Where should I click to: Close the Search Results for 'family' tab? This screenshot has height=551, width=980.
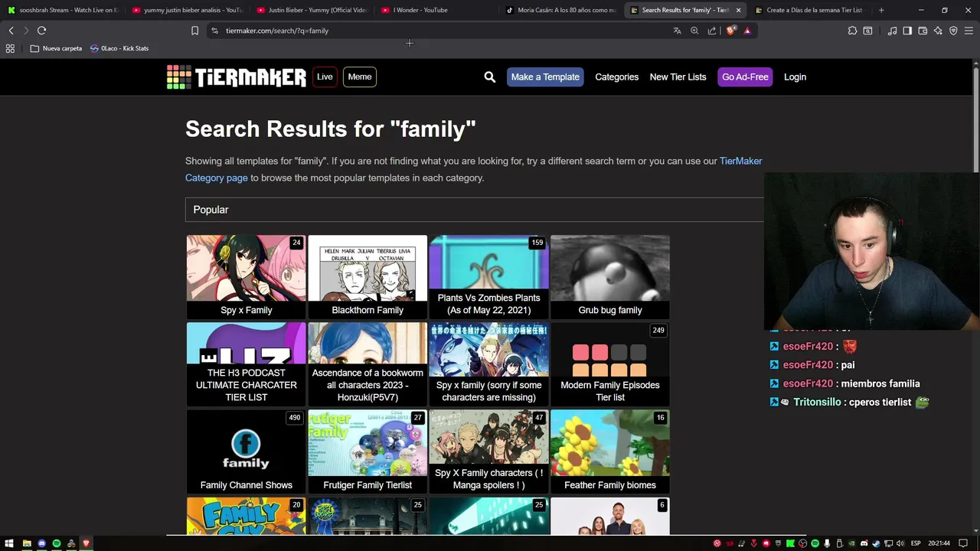[738, 10]
